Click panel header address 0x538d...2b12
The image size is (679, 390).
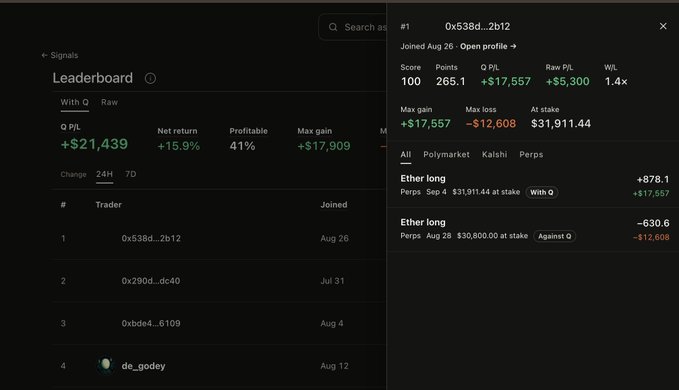477,26
